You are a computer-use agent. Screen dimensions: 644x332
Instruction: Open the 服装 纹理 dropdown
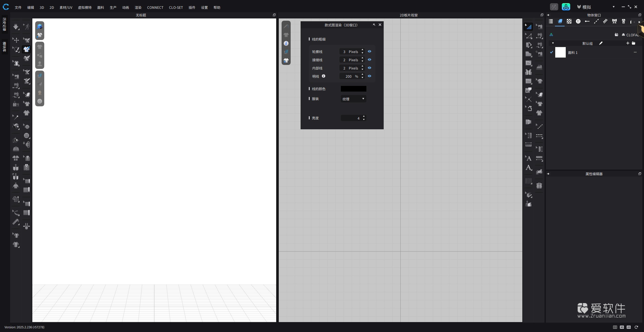(353, 99)
